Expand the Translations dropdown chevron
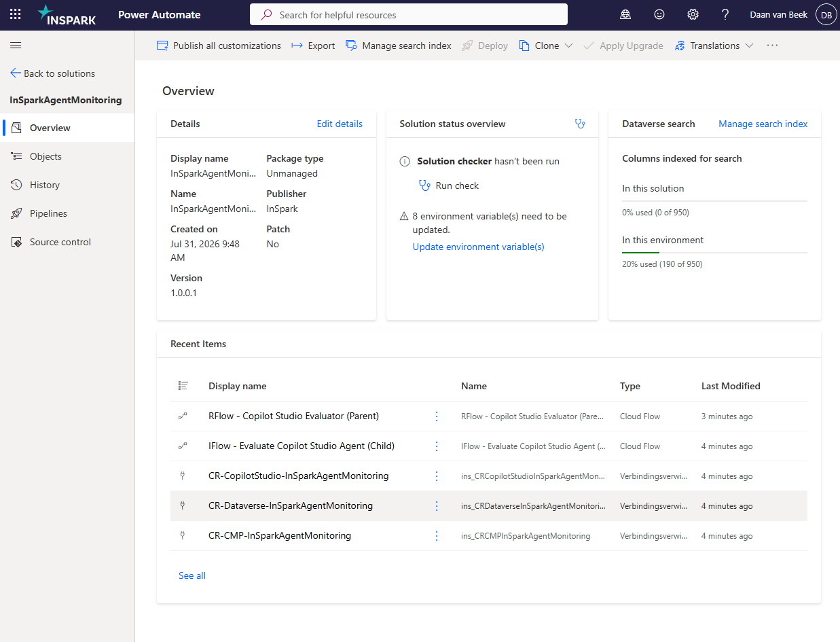The height and width of the screenshot is (642, 840). pyautogui.click(x=749, y=46)
